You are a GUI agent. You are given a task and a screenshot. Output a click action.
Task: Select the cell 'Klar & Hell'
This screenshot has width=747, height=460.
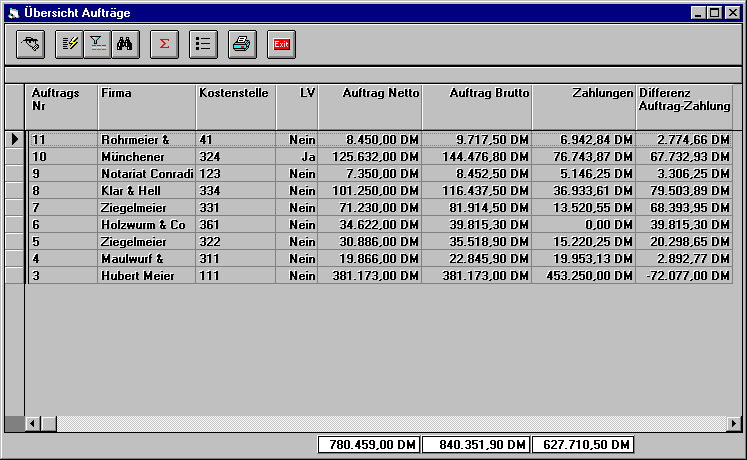tap(147, 191)
